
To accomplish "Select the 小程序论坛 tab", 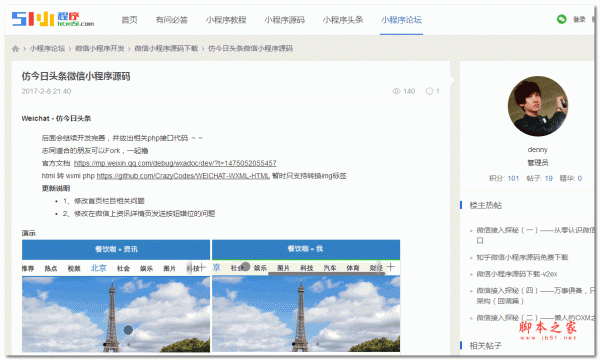I will [401, 20].
